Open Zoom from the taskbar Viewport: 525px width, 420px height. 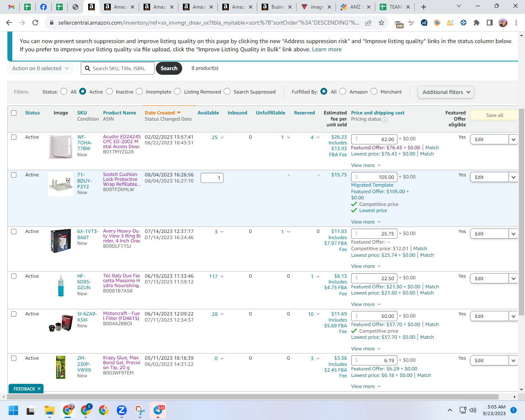click(x=121, y=410)
